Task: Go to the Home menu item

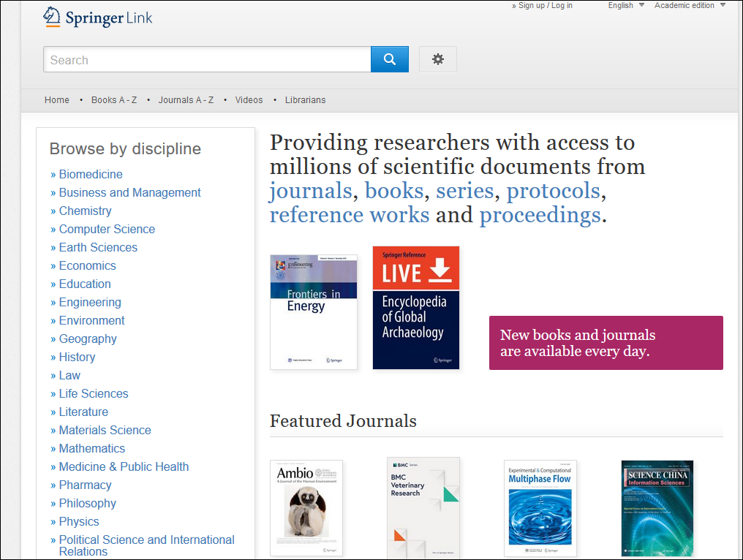Action: tap(57, 100)
